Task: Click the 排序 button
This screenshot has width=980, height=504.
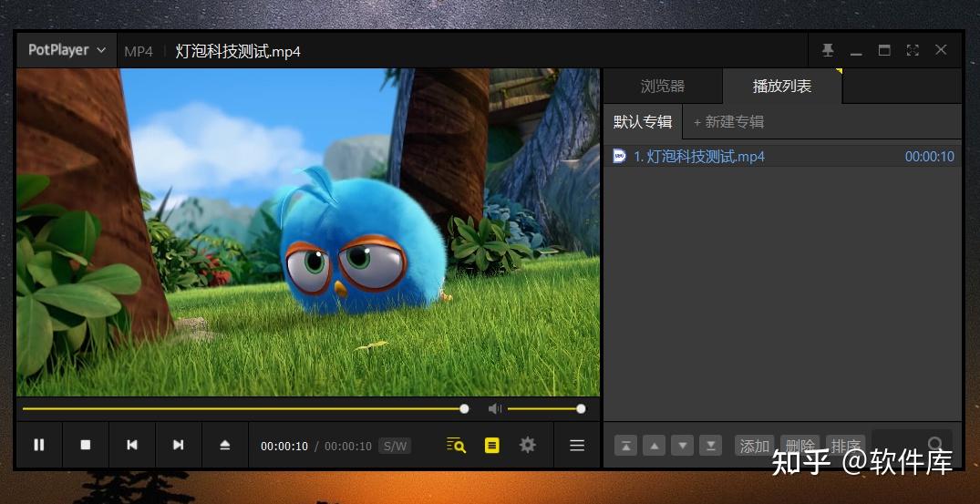Action: 846,446
